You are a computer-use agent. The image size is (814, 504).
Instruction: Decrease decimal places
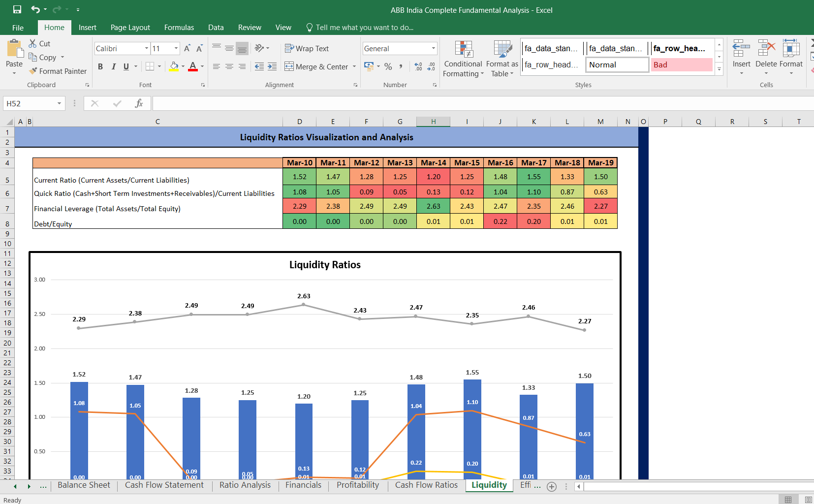click(x=431, y=66)
